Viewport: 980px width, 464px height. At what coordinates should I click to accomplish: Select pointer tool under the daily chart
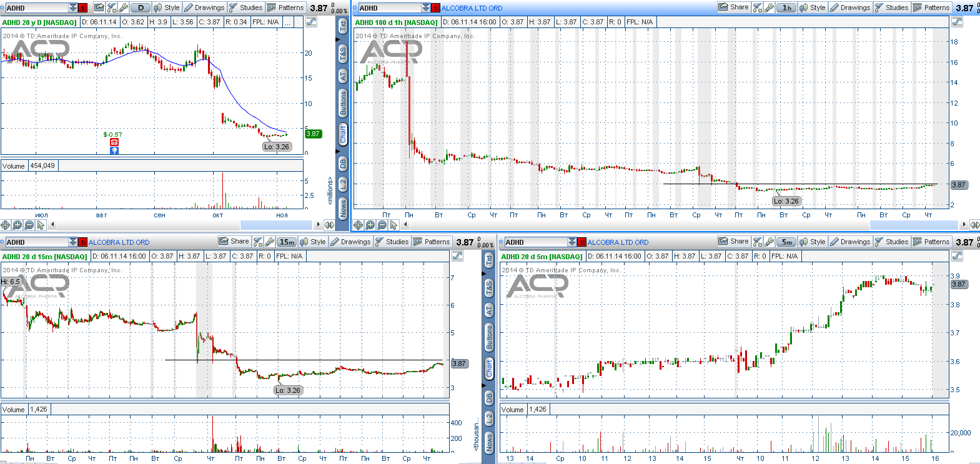coord(41,225)
